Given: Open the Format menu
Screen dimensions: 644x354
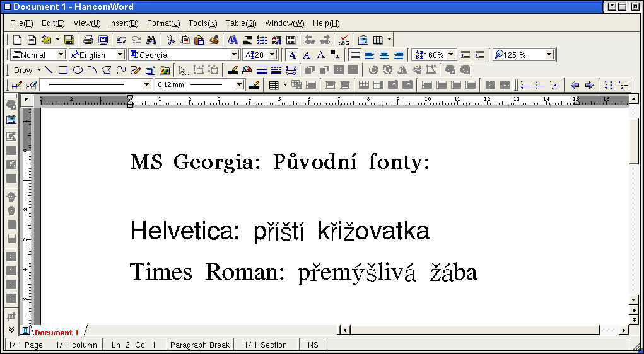Looking at the screenshot, I should [163, 23].
